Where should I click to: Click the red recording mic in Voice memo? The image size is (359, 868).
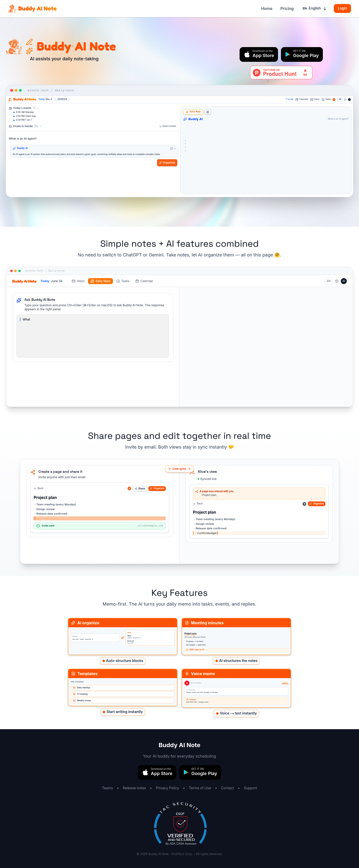point(187,683)
